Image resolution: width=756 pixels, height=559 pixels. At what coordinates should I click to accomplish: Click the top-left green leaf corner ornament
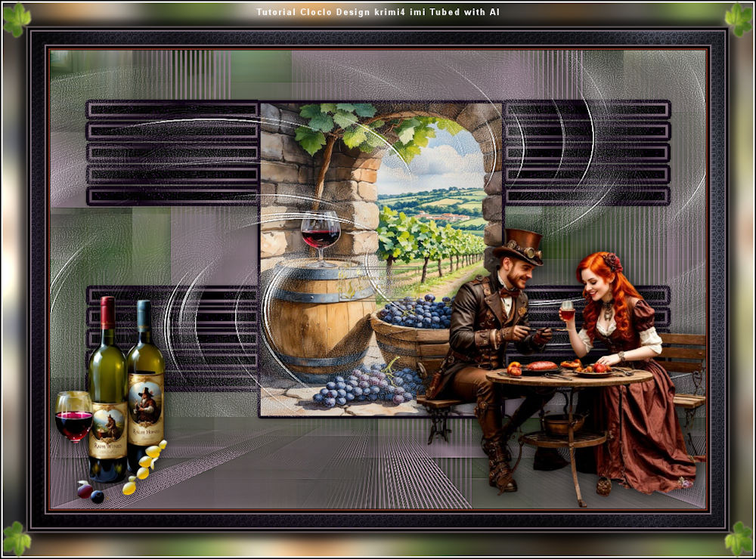click(17, 19)
